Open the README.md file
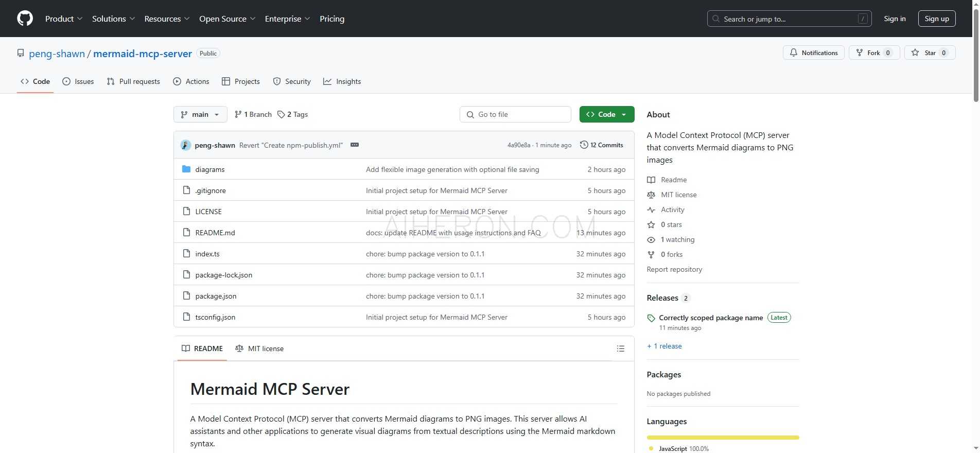The image size is (980, 453). tap(215, 233)
